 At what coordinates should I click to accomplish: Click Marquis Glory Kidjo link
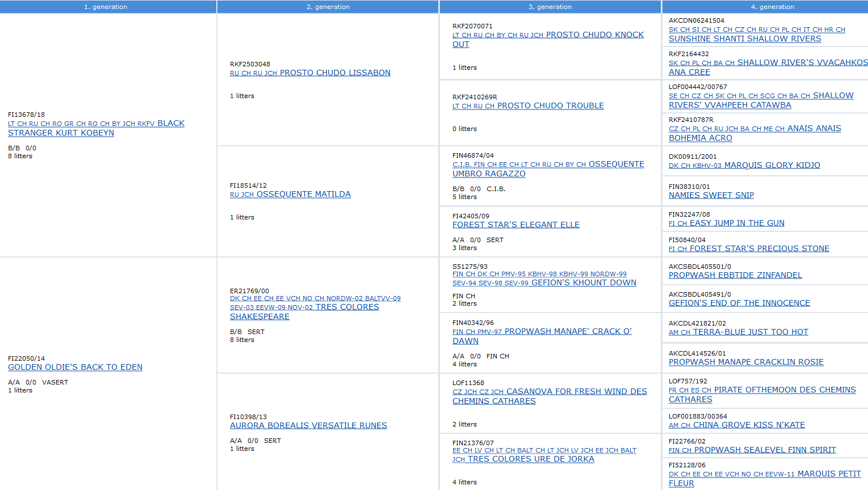tap(771, 165)
